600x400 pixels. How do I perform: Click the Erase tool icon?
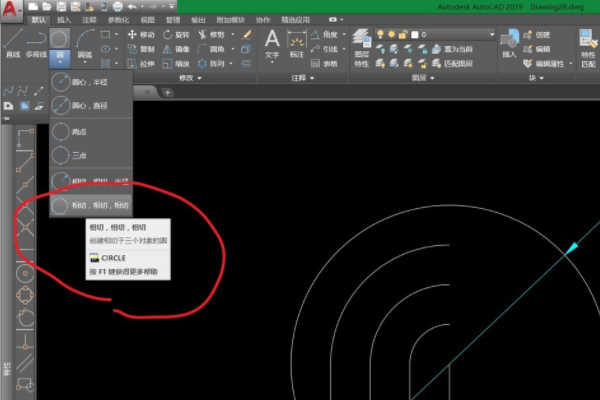coord(246,35)
